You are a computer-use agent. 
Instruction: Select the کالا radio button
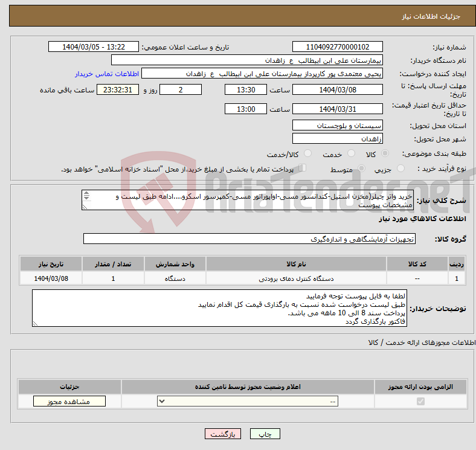tap(385, 153)
